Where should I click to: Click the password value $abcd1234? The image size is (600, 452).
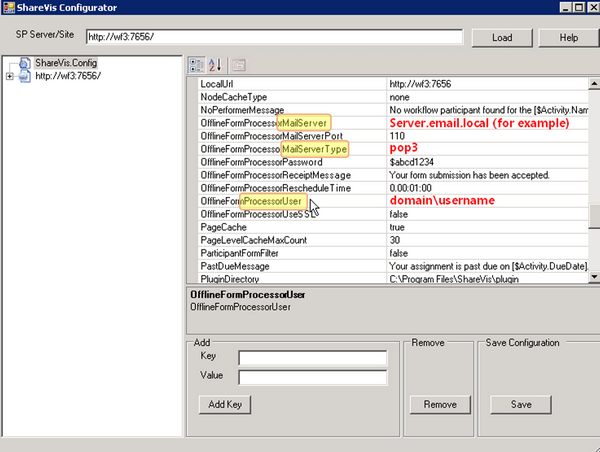(x=411, y=162)
